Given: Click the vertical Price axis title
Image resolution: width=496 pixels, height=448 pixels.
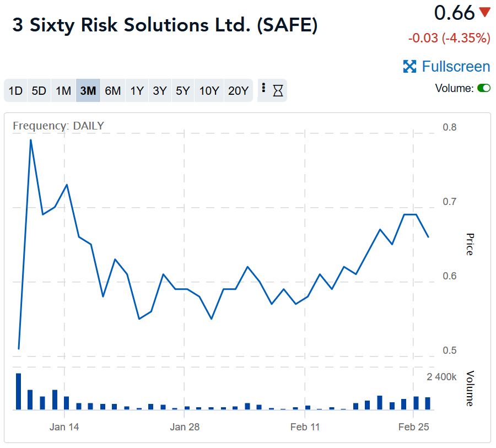Looking at the screenshot, I should [x=470, y=244].
